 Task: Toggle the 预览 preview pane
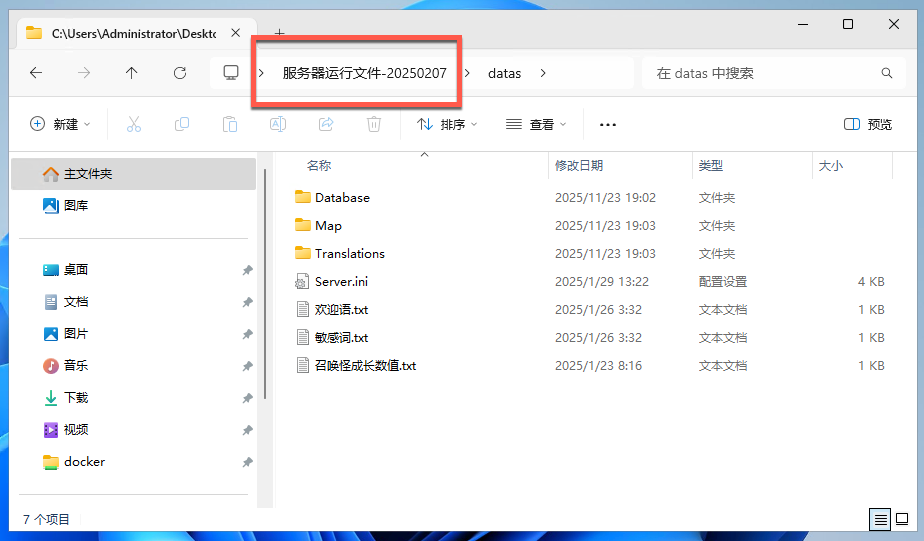867,124
